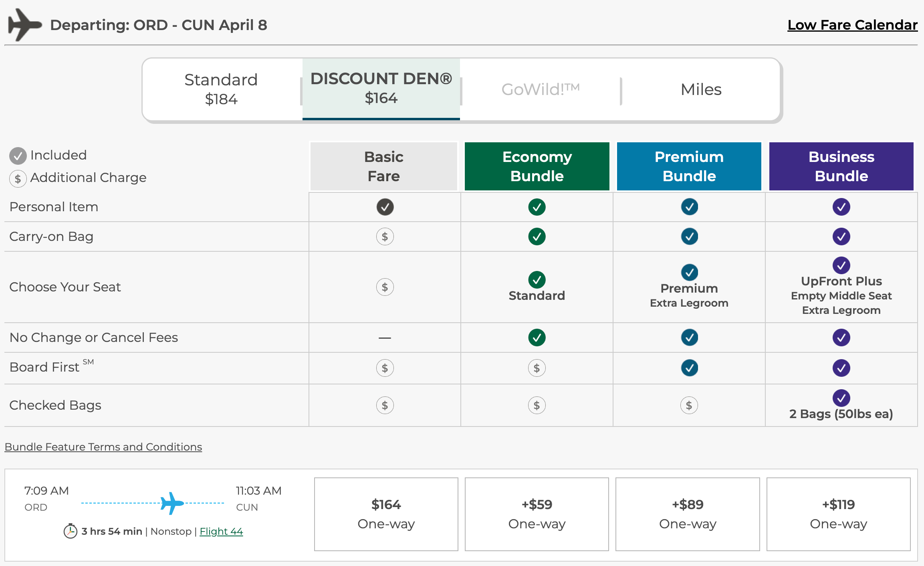The image size is (924, 566).
Task: Click the Premium Bundle Board First checkmark
Action: (x=689, y=368)
